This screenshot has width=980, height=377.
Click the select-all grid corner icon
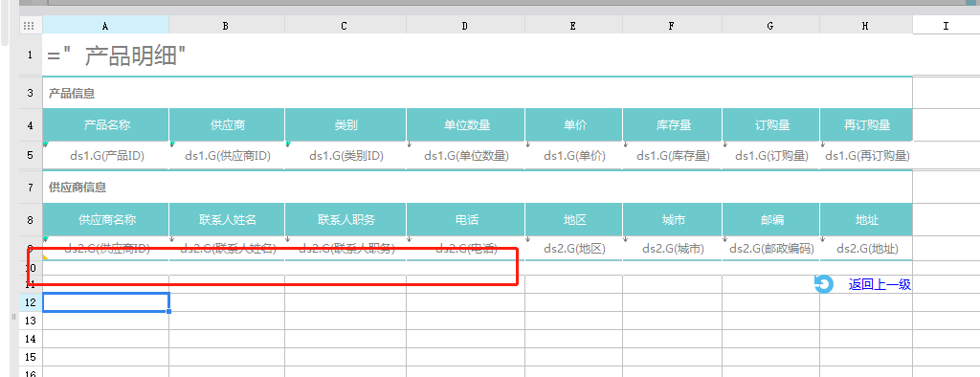click(29, 26)
